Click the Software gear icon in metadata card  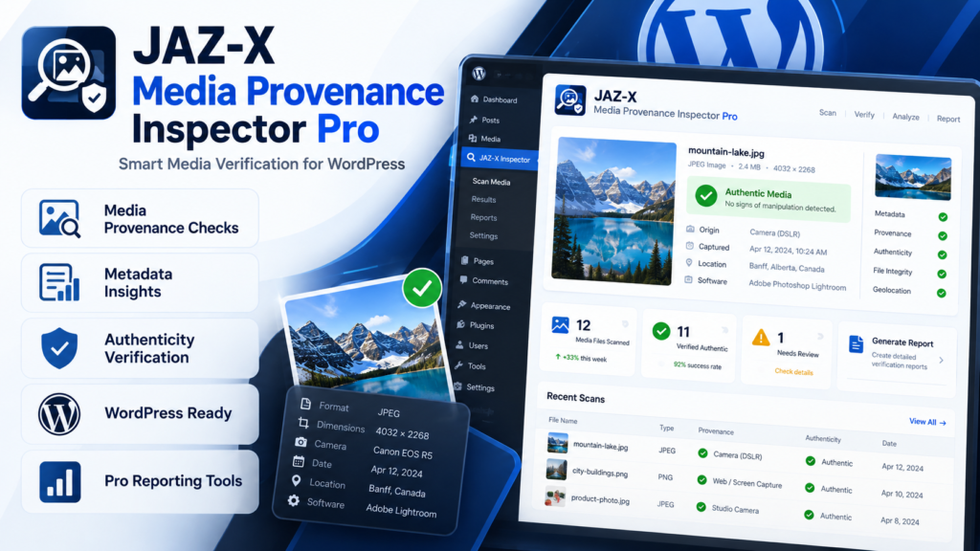click(293, 500)
